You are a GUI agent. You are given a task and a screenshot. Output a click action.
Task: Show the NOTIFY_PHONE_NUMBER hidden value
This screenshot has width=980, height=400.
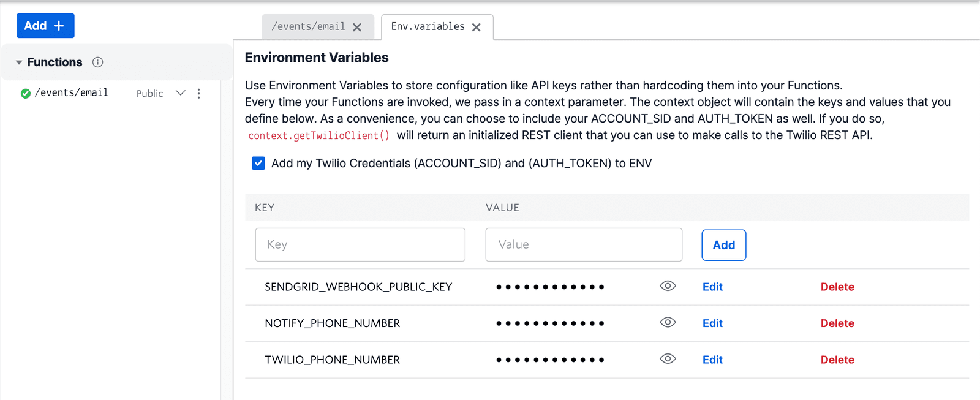point(668,322)
